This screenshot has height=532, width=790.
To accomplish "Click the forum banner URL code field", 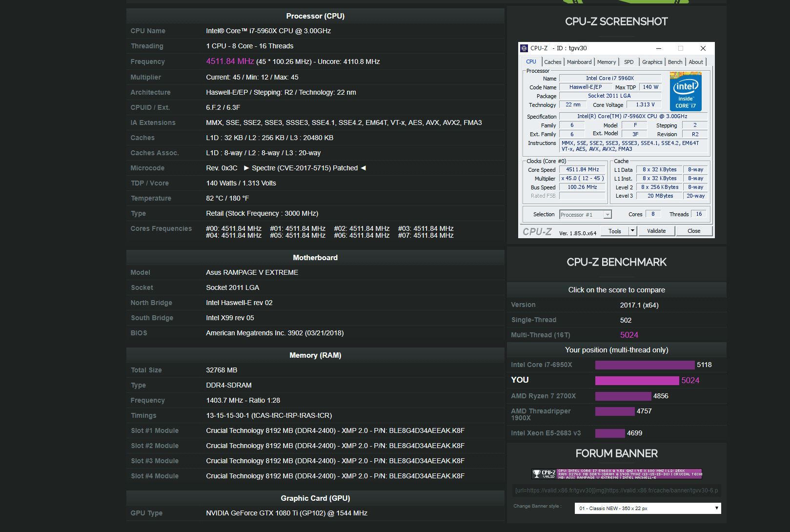I will click(x=617, y=491).
